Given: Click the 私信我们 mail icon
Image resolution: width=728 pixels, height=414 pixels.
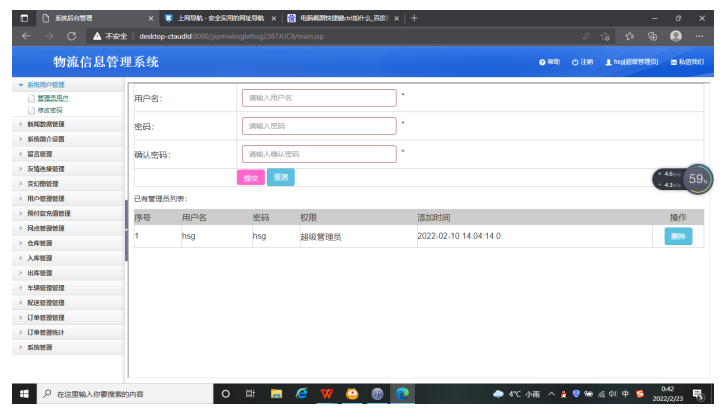Looking at the screenshot, I should [674, 62].
